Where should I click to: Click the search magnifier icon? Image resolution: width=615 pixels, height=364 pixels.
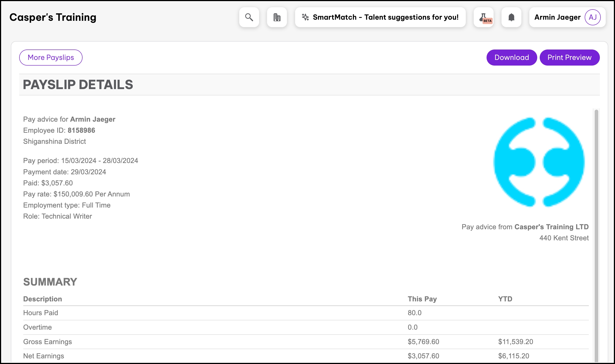(x=249, y=17)
